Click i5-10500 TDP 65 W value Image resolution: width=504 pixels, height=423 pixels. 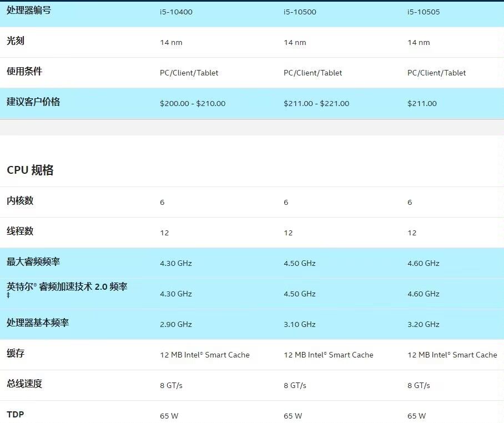coord(293,416)
